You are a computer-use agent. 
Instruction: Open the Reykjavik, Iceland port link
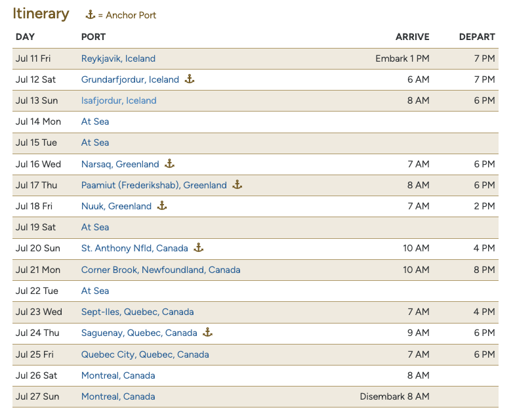coord(118,58)
